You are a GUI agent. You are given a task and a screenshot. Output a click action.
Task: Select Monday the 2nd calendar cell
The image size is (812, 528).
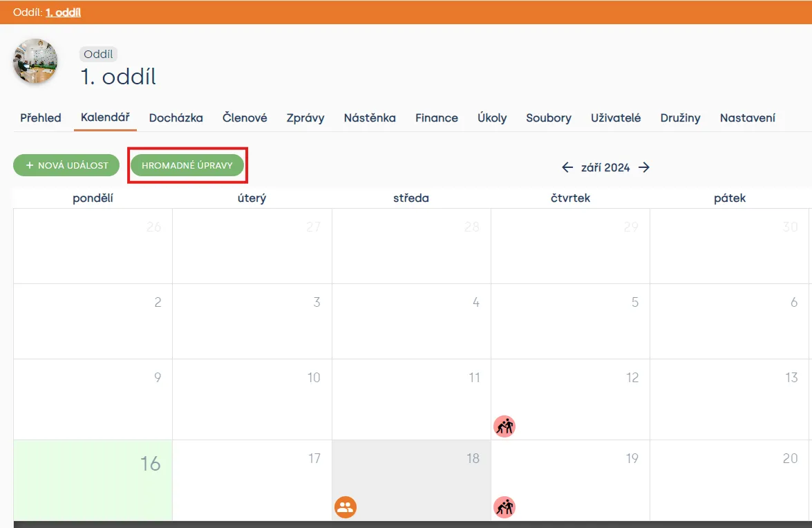click(x=93, y=321)
